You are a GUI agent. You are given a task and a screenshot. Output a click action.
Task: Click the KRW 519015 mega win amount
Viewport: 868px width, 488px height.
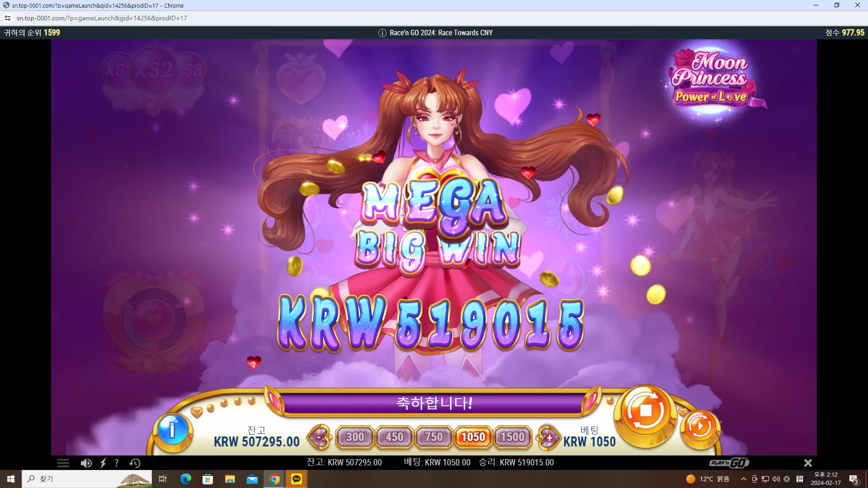pos(431,324)
